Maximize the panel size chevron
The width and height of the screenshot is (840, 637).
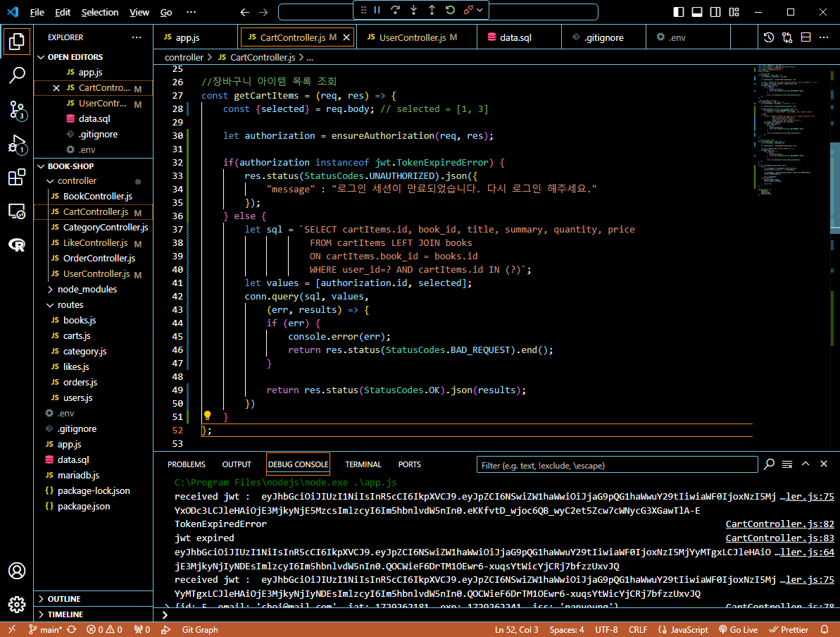[805, 464]
